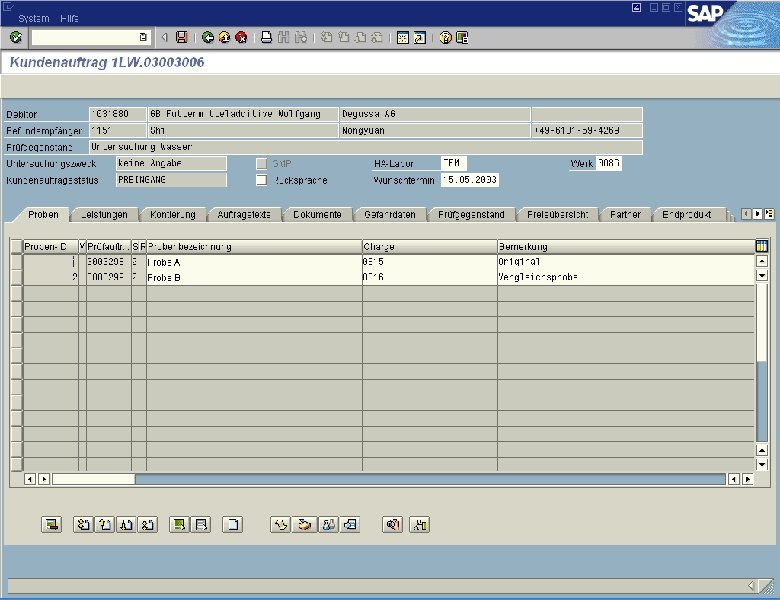Switch to the Gefahrdaten tab
Image resolution: width=780 pixels, height=600 pixels.
click(x=390, y=214)
